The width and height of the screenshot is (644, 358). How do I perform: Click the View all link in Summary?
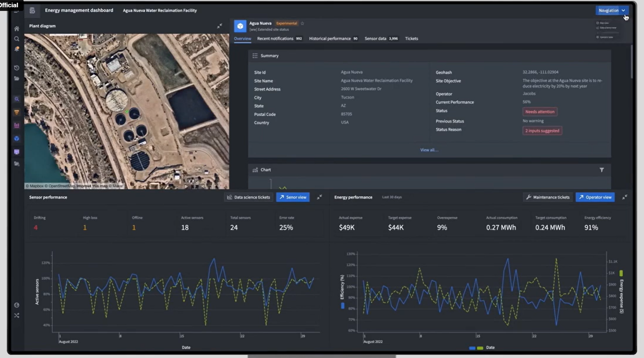[429, 150]
